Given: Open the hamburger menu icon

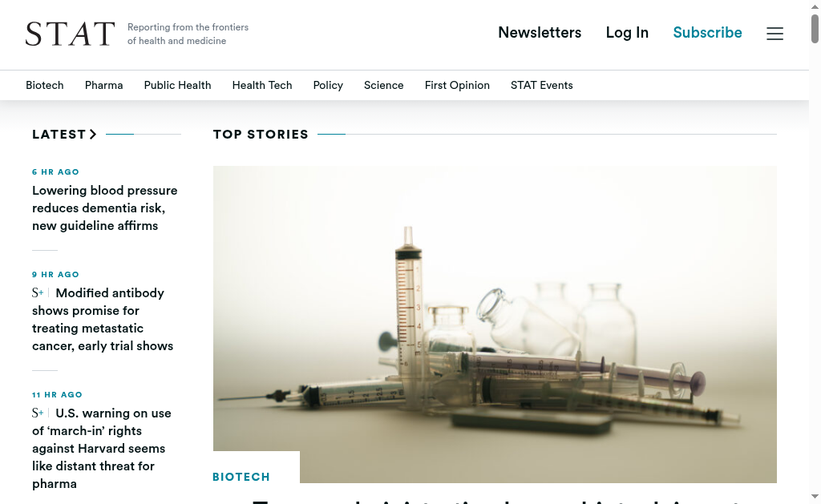Looking at the screenshot, I should click(775, 34).
